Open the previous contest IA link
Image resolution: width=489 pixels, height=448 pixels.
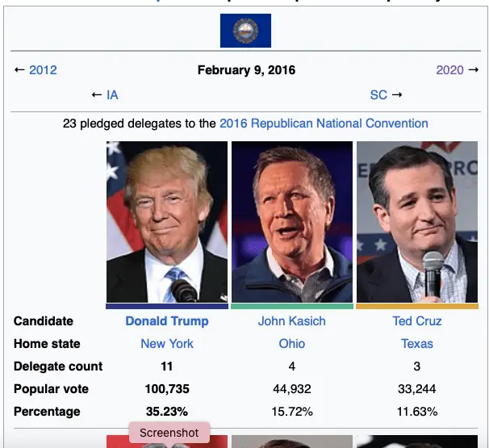(112, 95)
